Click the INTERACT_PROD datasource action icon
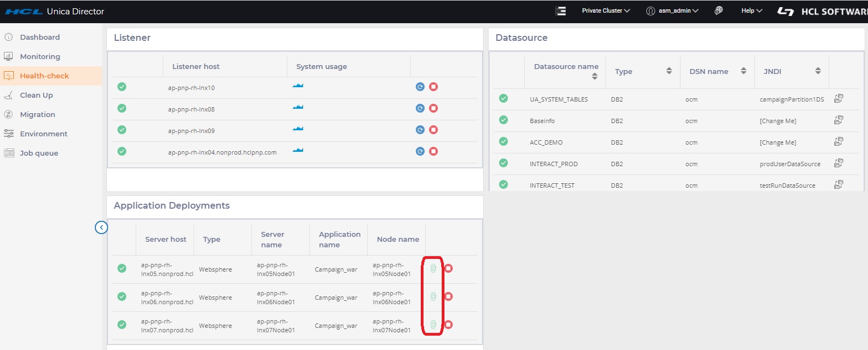 tap(838, 163)
